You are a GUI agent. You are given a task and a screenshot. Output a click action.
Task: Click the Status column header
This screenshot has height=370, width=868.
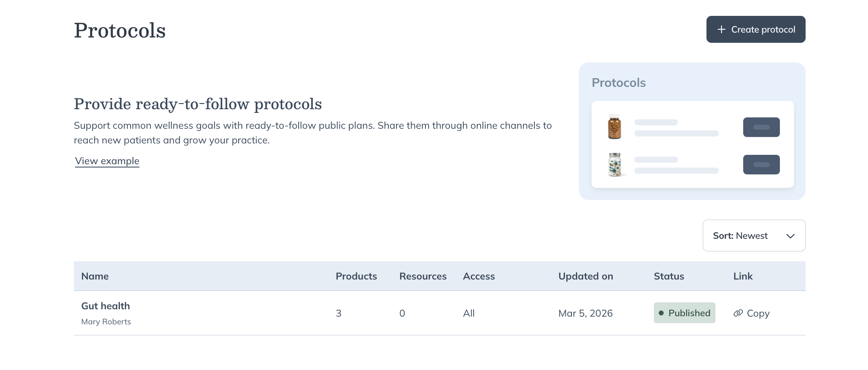pyautogui.click(x=669, y=276)
